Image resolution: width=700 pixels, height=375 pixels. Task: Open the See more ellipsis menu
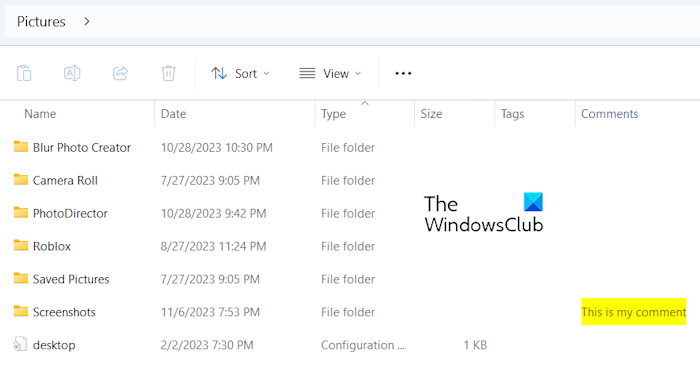click(x=403, y=73)
